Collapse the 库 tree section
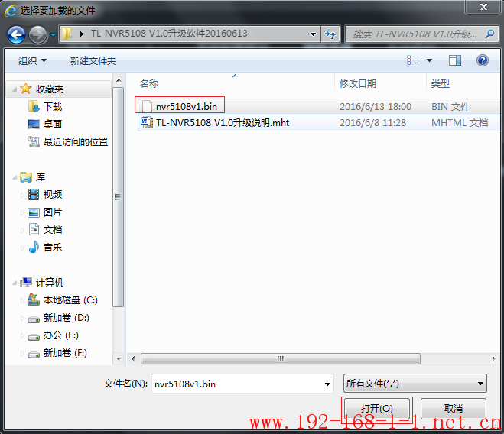Viewport: 504px width, 434px height. point(15,177)
